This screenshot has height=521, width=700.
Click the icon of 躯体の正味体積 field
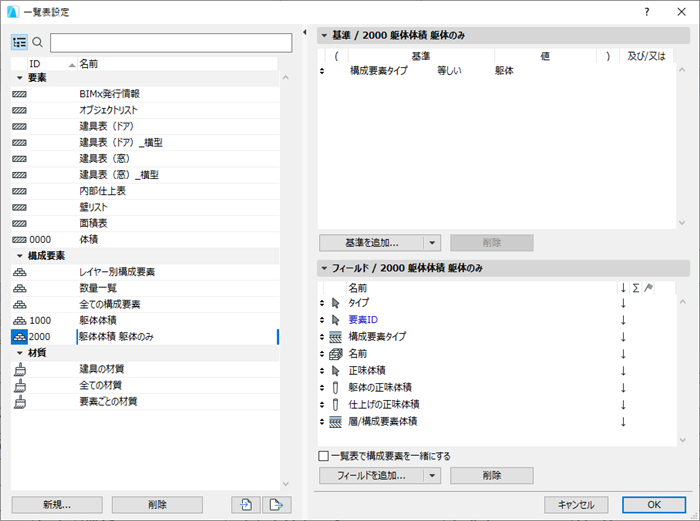tap(335, 388)
